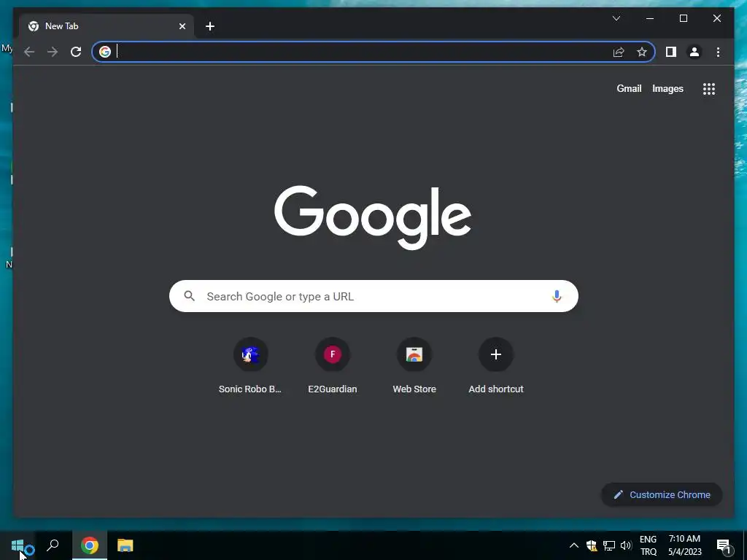Open Chrome's three-dot menu
This screenshot has height=560, width=747.
(x=718, y=52)
